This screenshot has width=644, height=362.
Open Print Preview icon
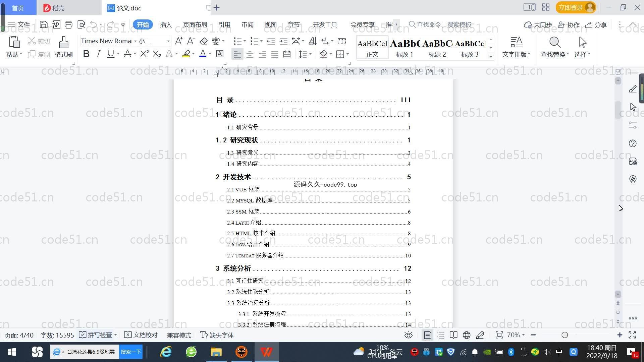point(81,24)
